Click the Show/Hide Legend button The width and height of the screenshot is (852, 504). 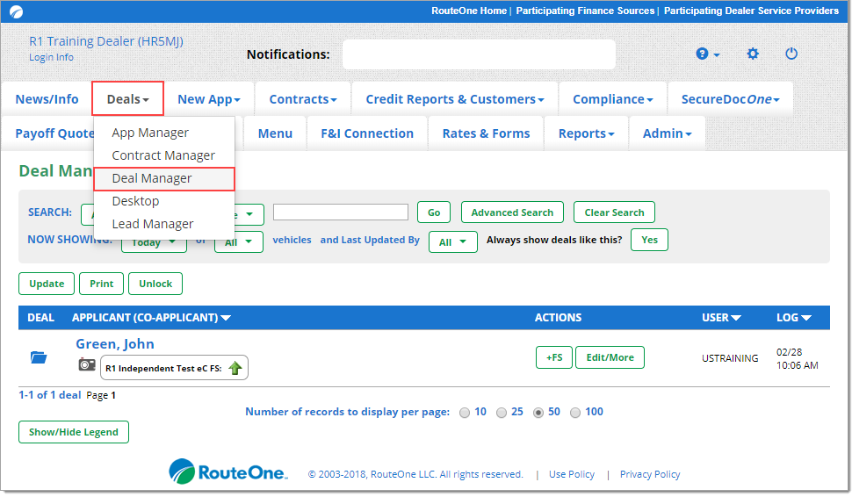[x=74, y=432]
